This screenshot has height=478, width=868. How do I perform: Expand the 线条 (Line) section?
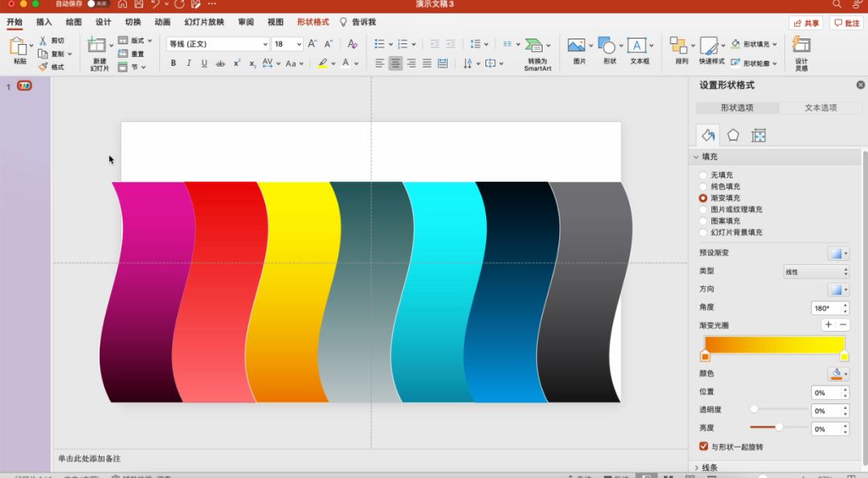coord(709,468)
